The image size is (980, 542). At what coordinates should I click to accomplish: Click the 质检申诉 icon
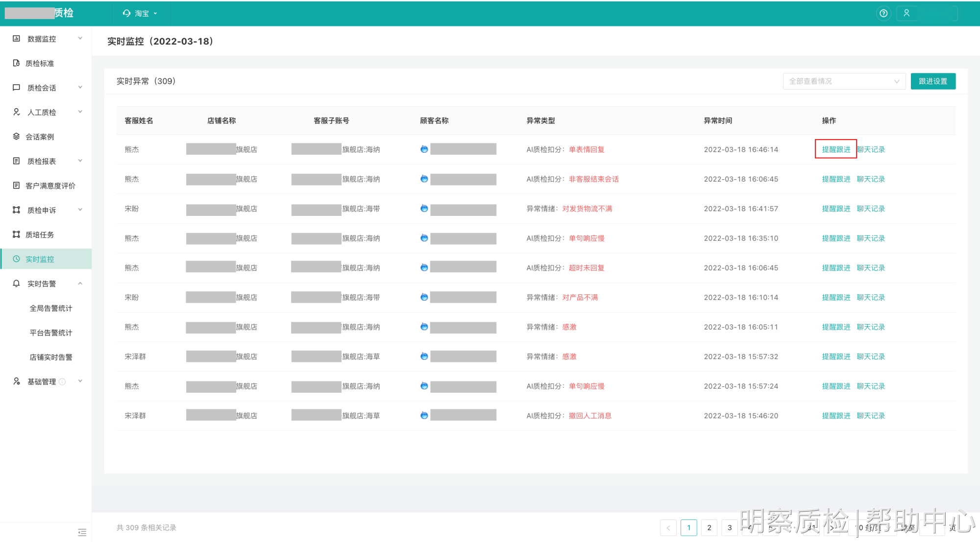point(16,210)
